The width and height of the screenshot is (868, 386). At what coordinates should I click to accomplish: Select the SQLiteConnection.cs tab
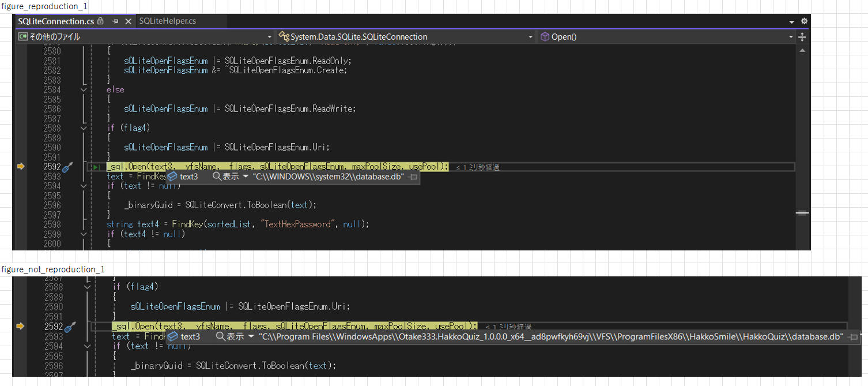(56, 21)
